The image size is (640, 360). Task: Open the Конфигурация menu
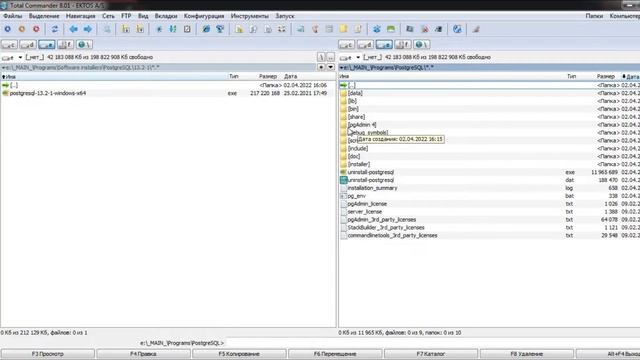tap(204, 16)
